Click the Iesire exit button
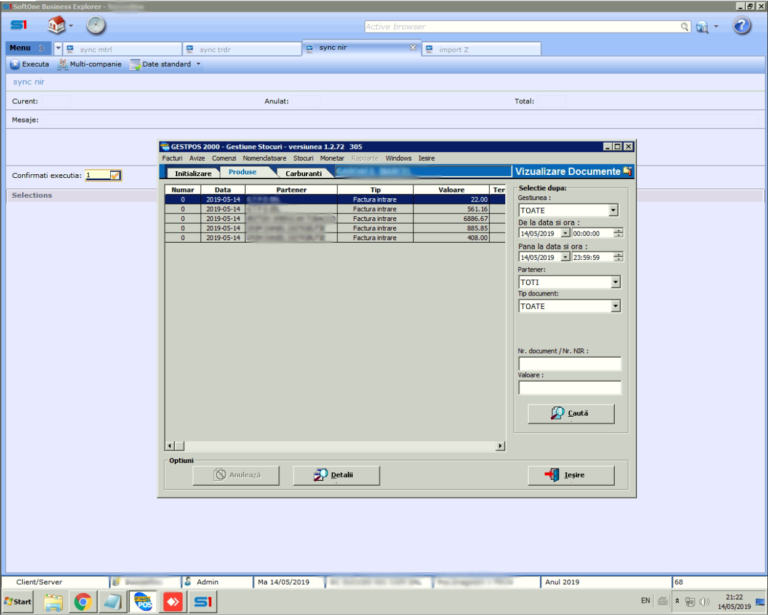 click(x=571, y=475)
